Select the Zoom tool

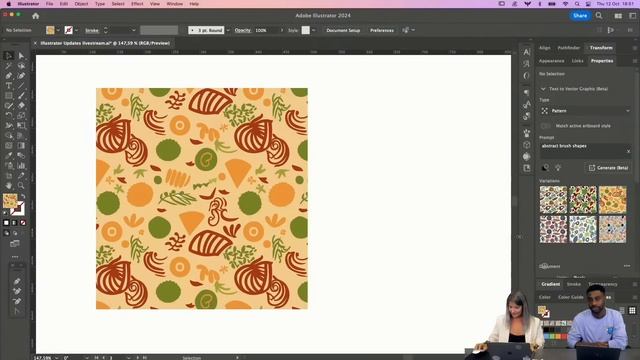pyautogui.click(x=21, y=185)
